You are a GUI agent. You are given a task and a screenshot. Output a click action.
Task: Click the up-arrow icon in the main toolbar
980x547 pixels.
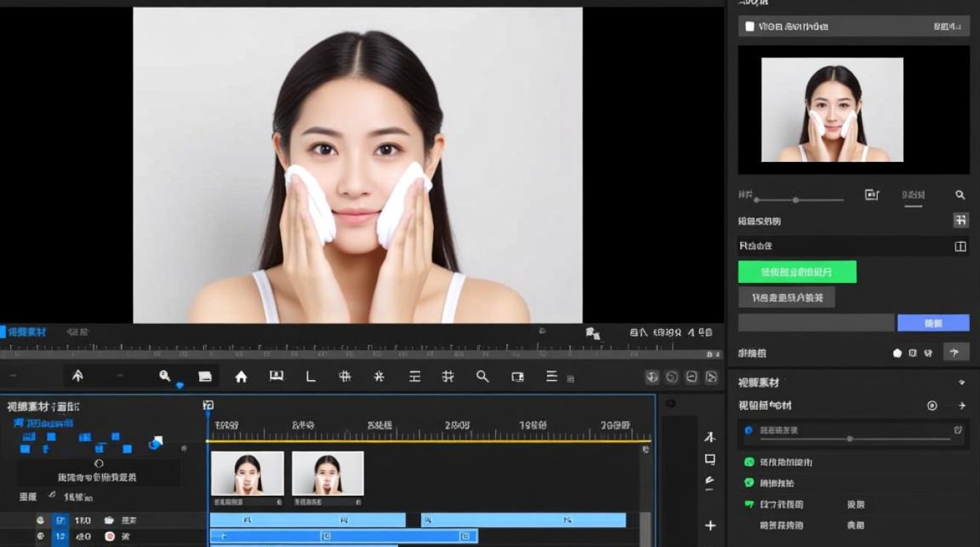pos(77,376)
